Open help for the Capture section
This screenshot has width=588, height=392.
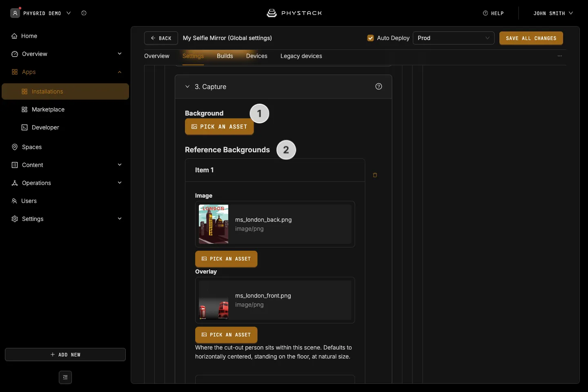(379, 86)
